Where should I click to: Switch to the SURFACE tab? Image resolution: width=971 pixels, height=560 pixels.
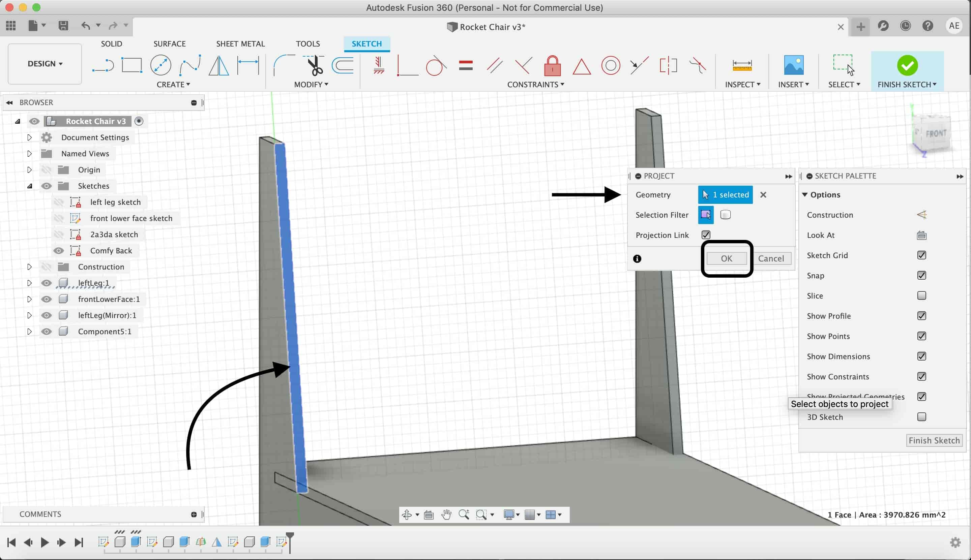coord(169,44)
